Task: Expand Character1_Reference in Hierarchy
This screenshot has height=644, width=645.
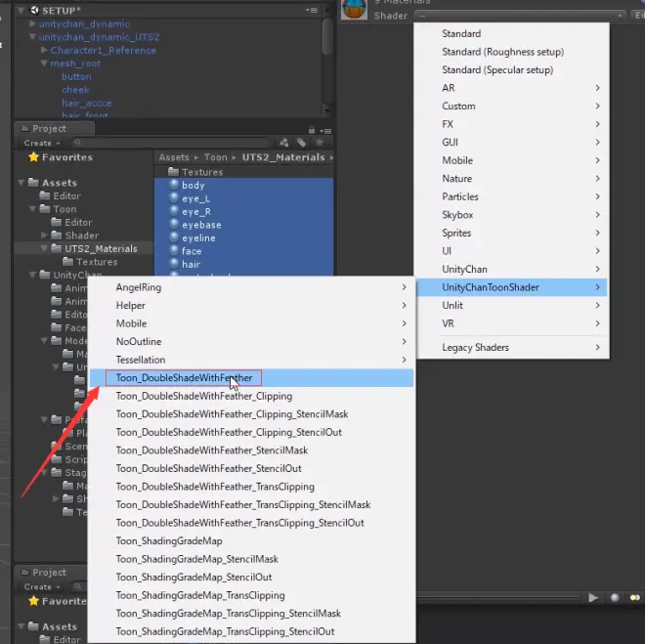Action: pyautogui.click(x=44, y=50)
